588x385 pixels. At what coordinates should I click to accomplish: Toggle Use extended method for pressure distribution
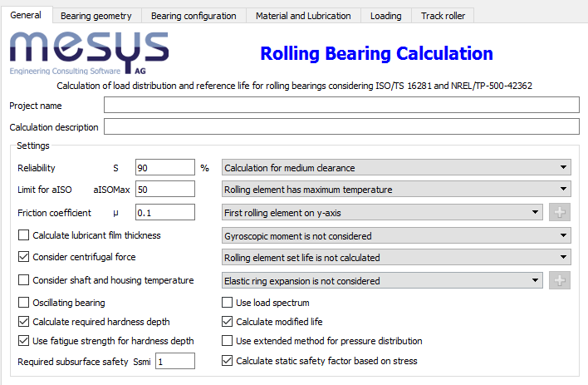click(228, 341)
